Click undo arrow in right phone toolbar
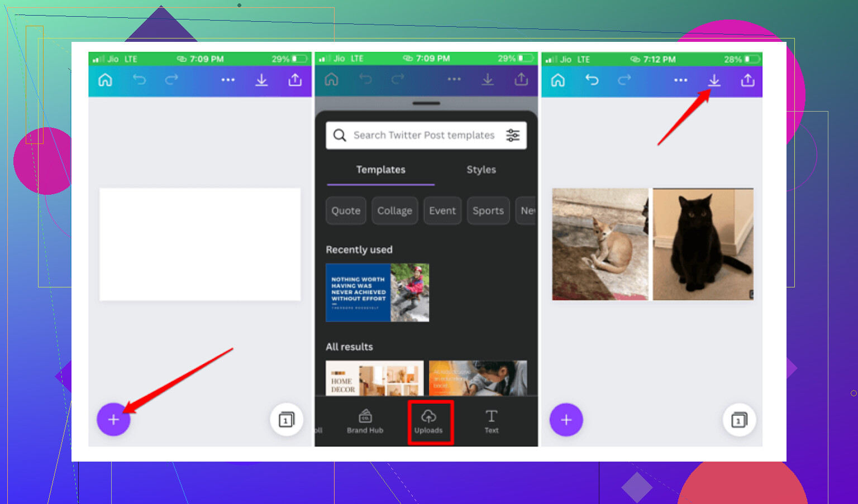This screenshot has height=504, width=858. tap(592, 80)
